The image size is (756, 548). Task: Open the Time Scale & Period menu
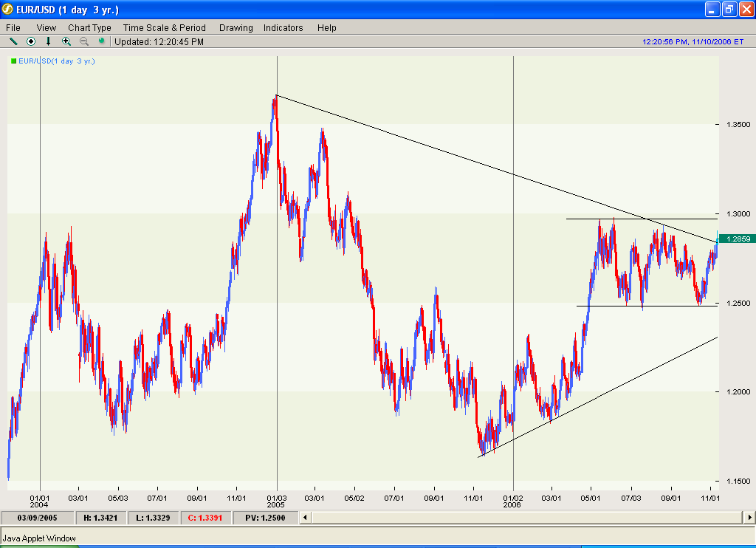tap(164, 27)
